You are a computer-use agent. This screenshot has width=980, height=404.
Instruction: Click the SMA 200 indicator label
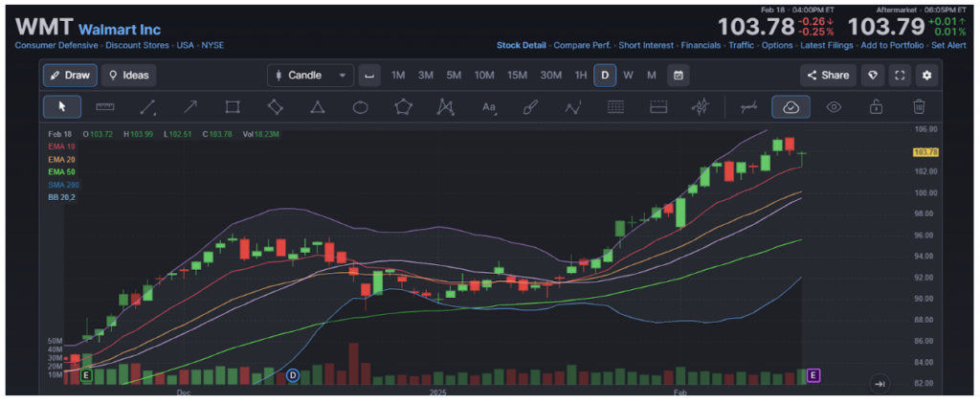pyautogui.click(x=63, y=185)
